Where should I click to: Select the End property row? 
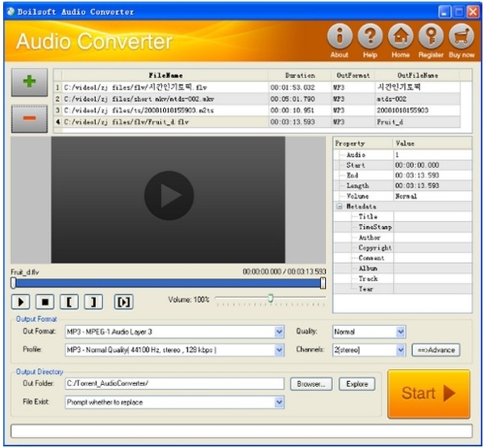[x=403, y=175]
